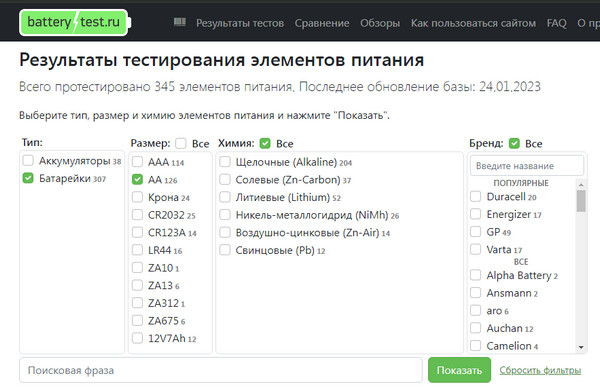600x387 pixels.
Task: Tick the Alpha Battery brand
Action: pos(476,275)
